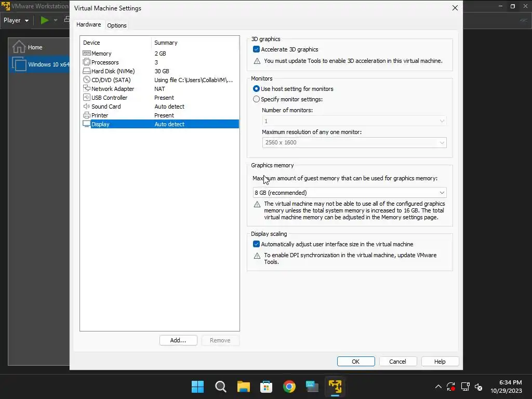Screen dimensions: 532x399
Task: Click the Remove button
Action: [220, 340]
